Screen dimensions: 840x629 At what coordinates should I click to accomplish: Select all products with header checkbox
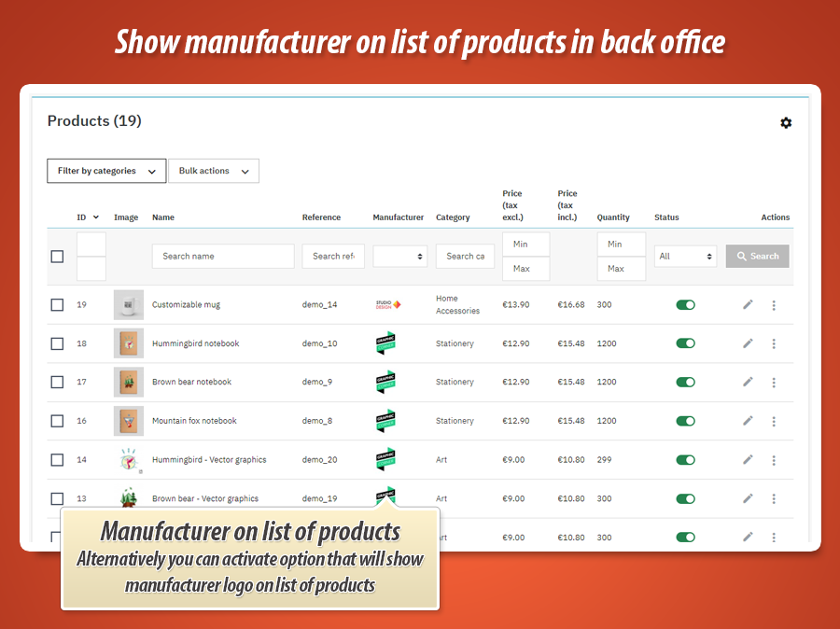point(57,256)
